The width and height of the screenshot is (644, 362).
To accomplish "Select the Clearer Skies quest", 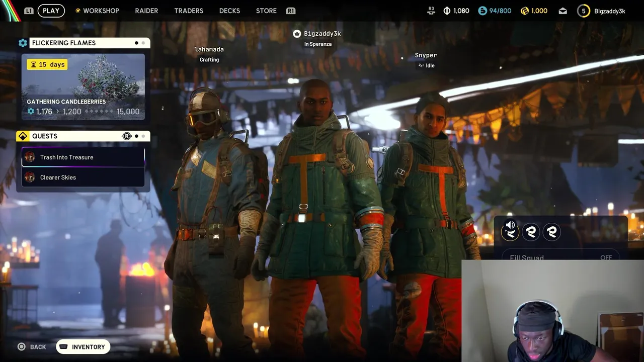I will (83, 177).
